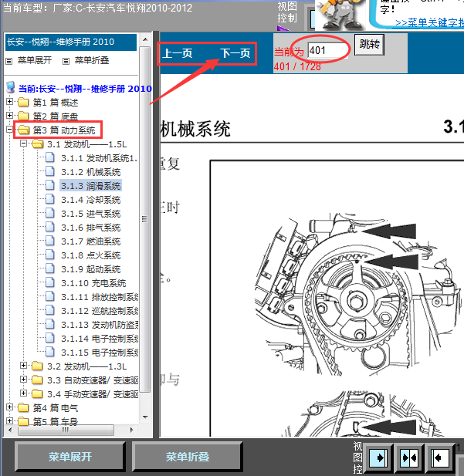This screenshot has width=464, height=476.
Task: Click folder icon of 第2 篇 底盘
Action: 23,116
